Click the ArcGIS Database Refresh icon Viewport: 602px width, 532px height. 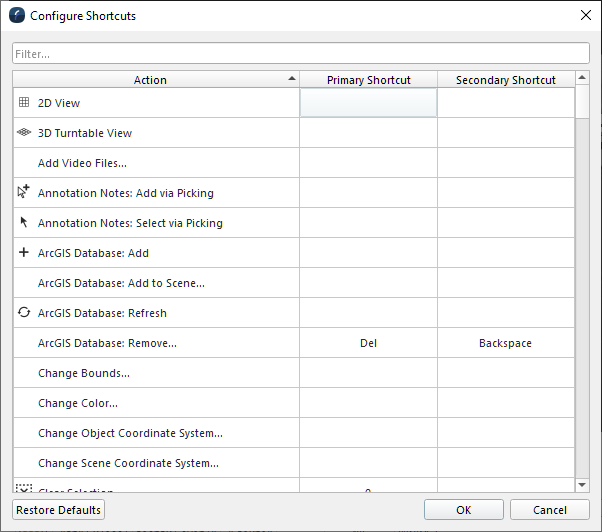[x=24, y=312]
